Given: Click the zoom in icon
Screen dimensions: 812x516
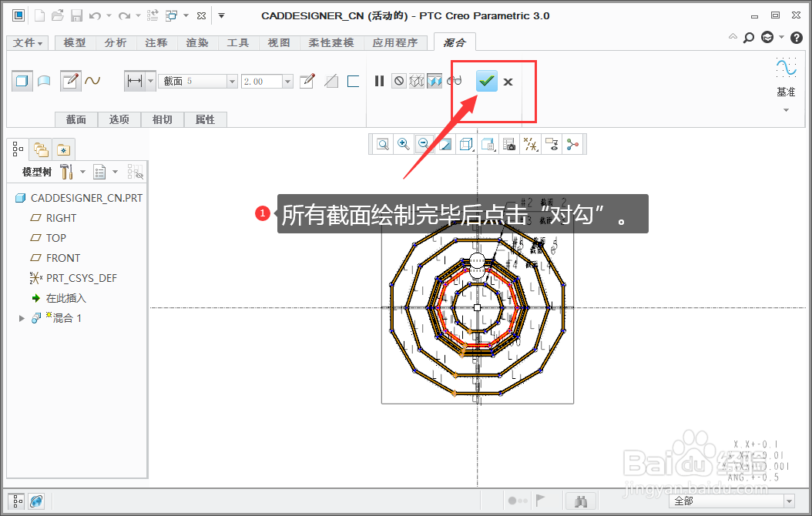Looking at the screenshot, I should pyautogui.click(x=404, y=144).
